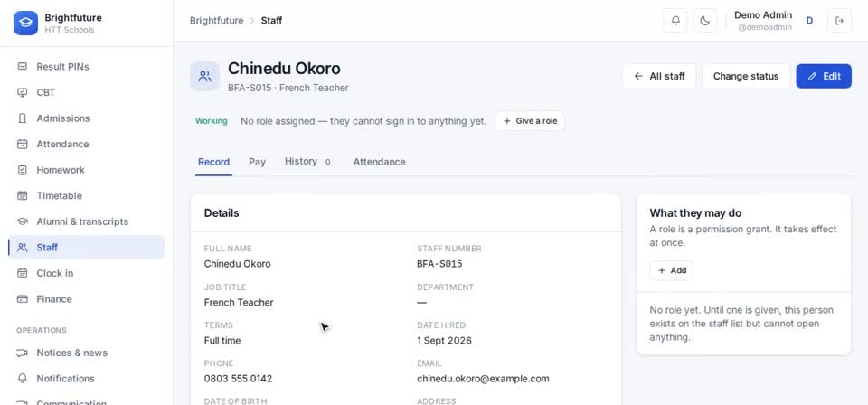Click Give a role button

(530, 121)
